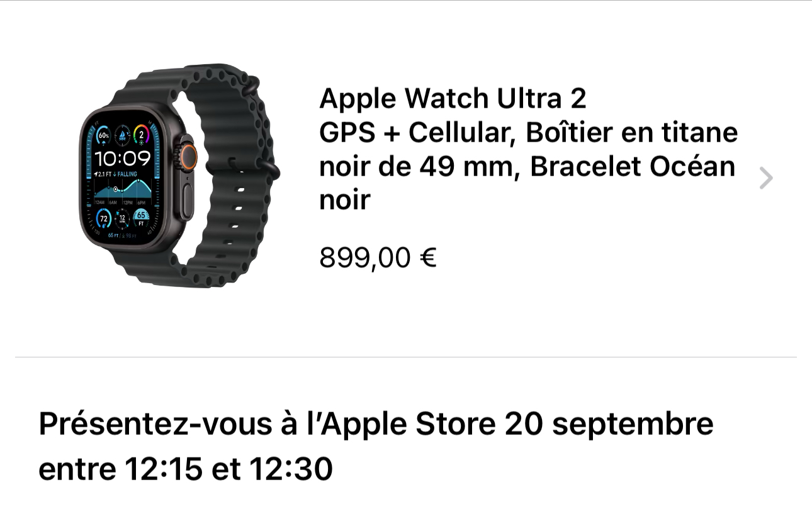Click the entre 12:15 et 12:30 timeslot

[186, 469]
